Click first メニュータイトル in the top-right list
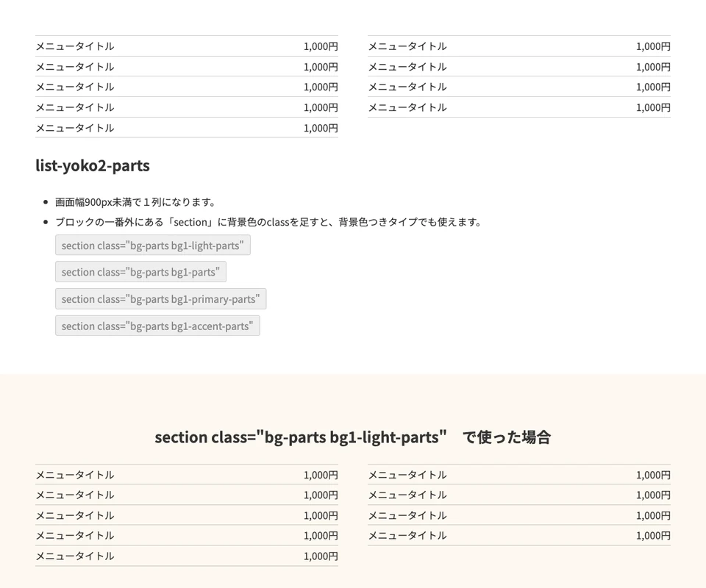The width and height of the screenshot is (706, 588). 407,46
